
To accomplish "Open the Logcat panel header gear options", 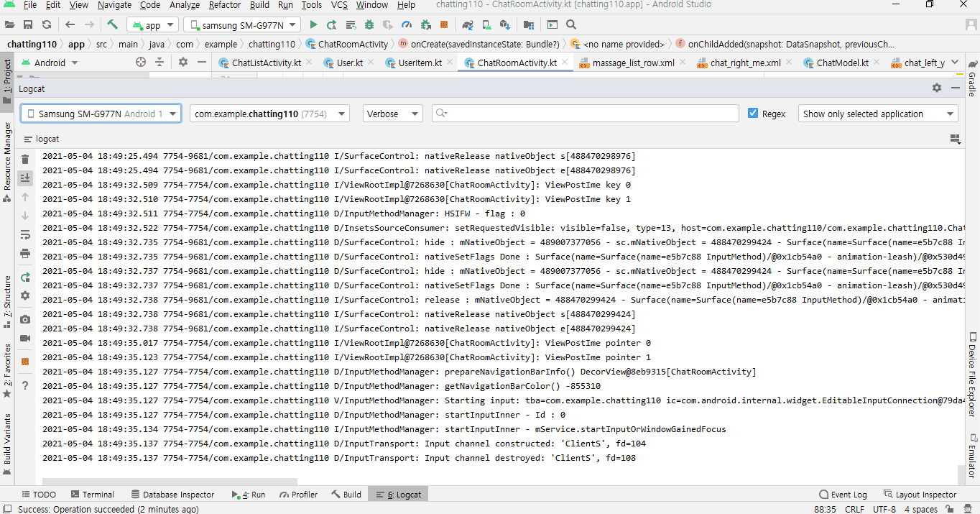I will [x=937, y=88].
